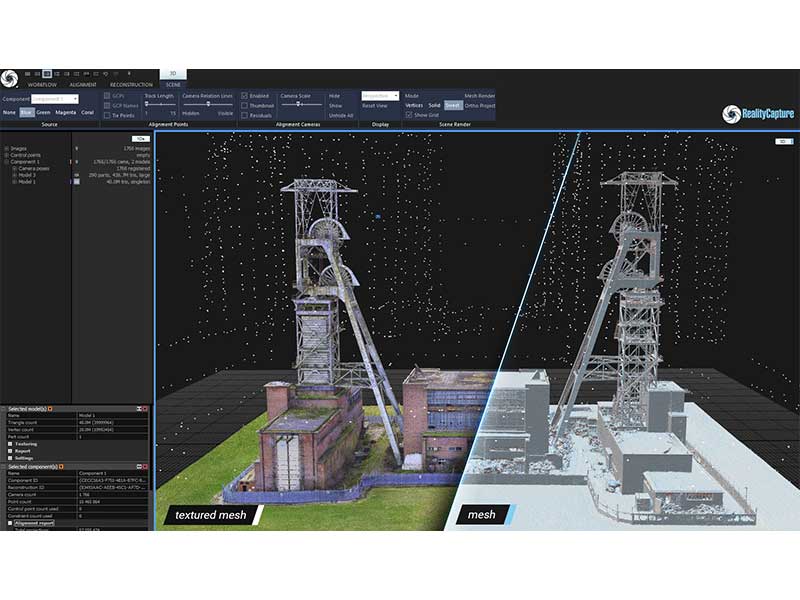This screenshot has height=600, width=800.
Task: Close the Selected component(s) panel
Action: 145,466
